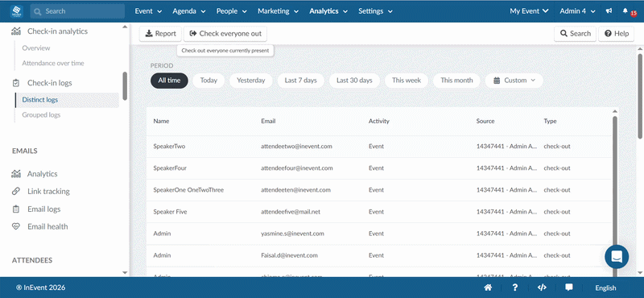Screen dimensions: 644x298
Task: Click Check everyone out button
Action: (x=225, y=34)
